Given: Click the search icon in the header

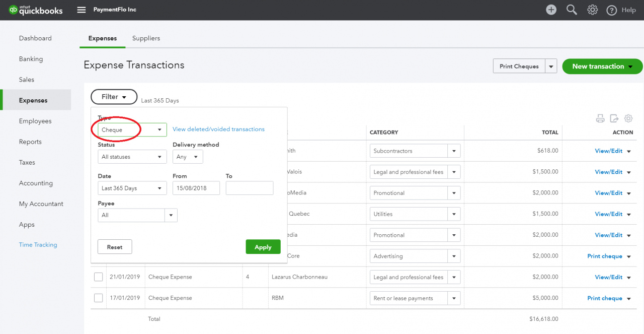Looking at the screenshot, I should (x=572, y=9).
